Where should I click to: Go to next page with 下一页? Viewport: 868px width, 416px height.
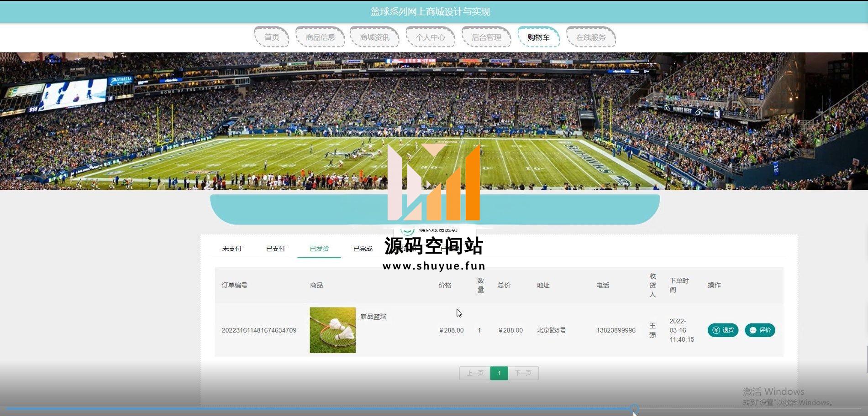point(523,373)
